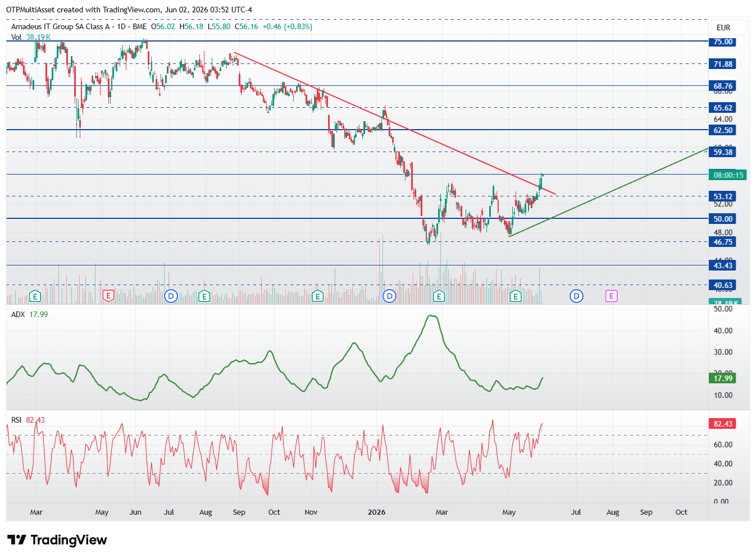
Task: Select the dividend D marker at 2026 start
Action: point(389,296)
